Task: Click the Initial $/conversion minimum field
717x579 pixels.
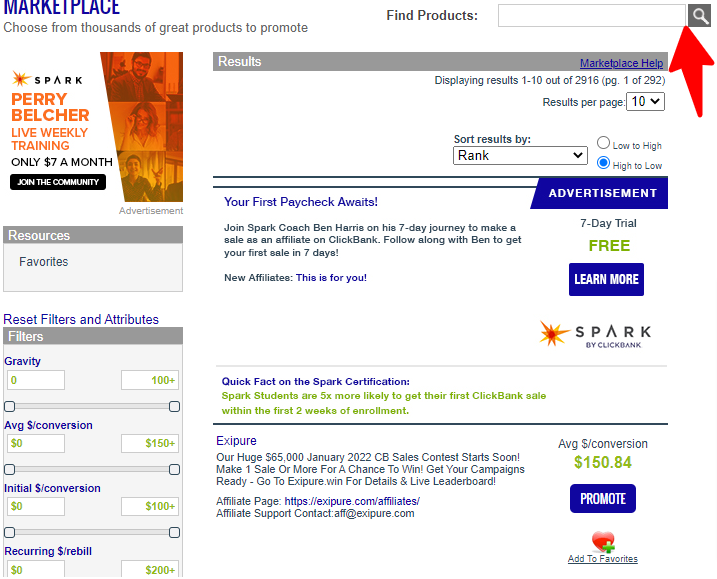Action: tap(36, 506)
